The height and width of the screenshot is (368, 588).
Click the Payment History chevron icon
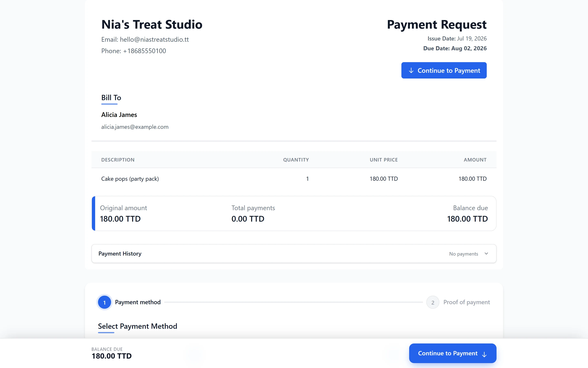pyautogui.click(x=486, y=254)
